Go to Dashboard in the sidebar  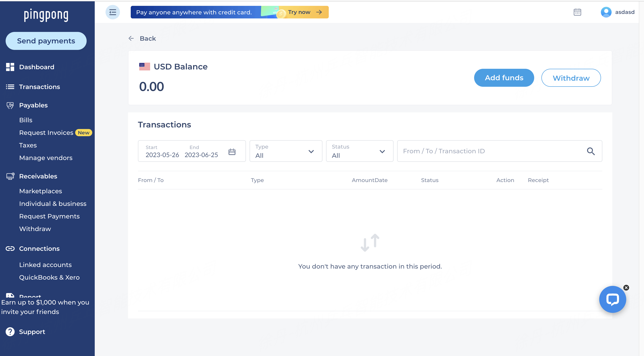36,67
